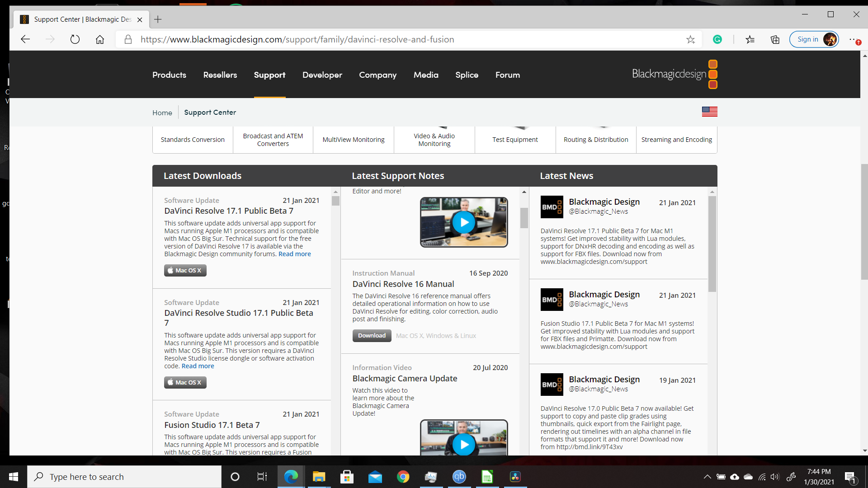Open browser Settings and more menu
This screenshot has width=868, height=488.
point(853,39)
